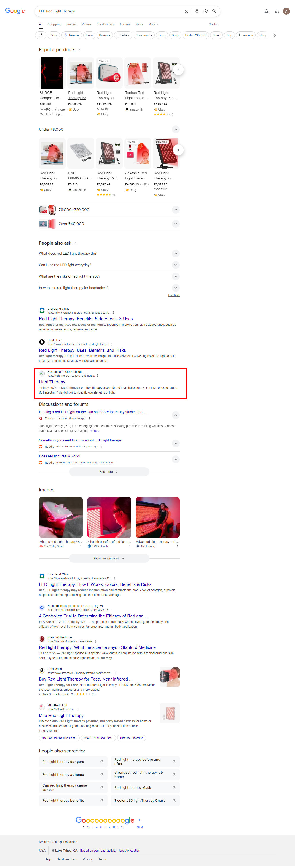This screenshot has width=295, height=868.
Task: Toggle the Price filter chip
Action: point(54,35)
